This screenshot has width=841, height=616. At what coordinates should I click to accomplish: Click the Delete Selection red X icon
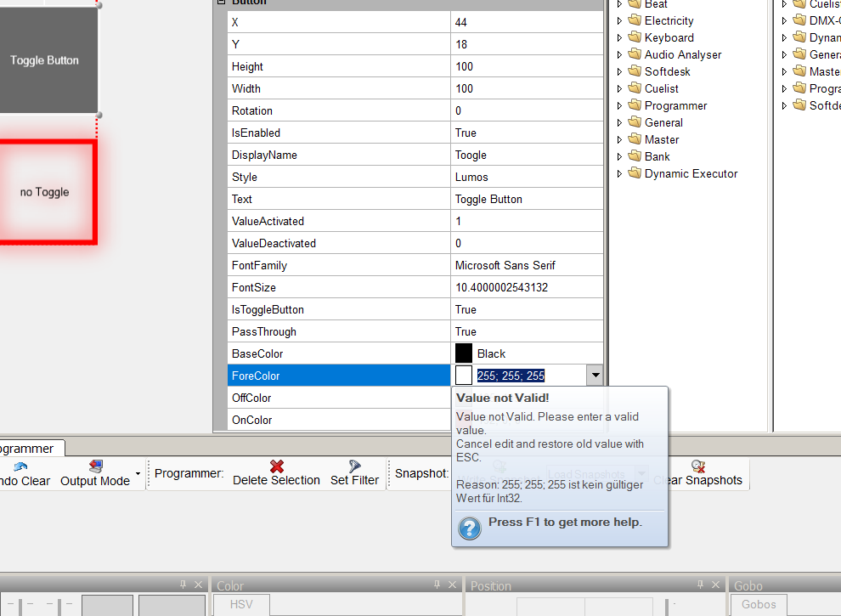[x=276, y=466]
